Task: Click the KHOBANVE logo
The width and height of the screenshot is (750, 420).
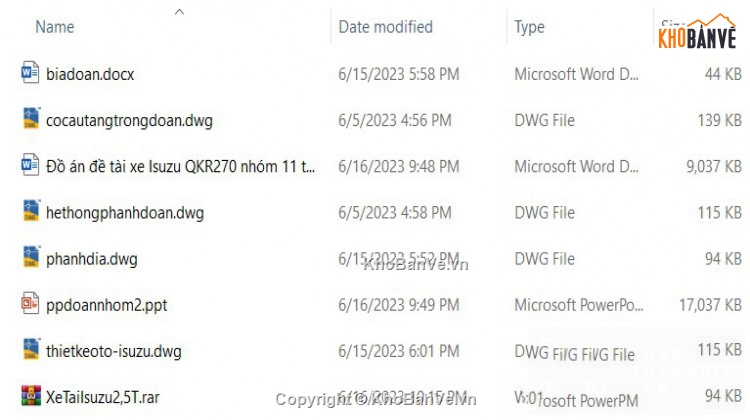Action: pos(697,32)
